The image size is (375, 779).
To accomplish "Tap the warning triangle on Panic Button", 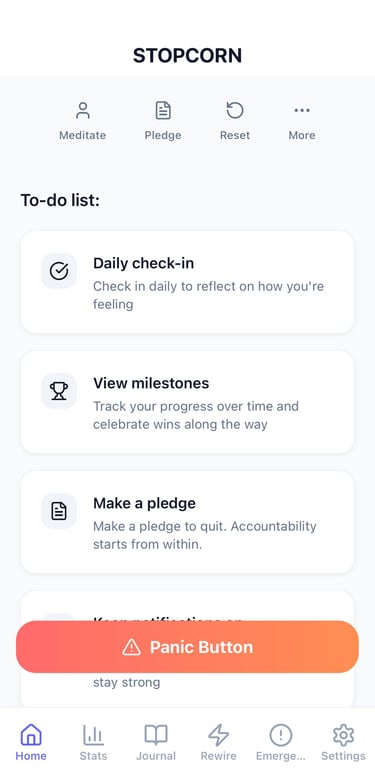I will click(x=132, y=647).
